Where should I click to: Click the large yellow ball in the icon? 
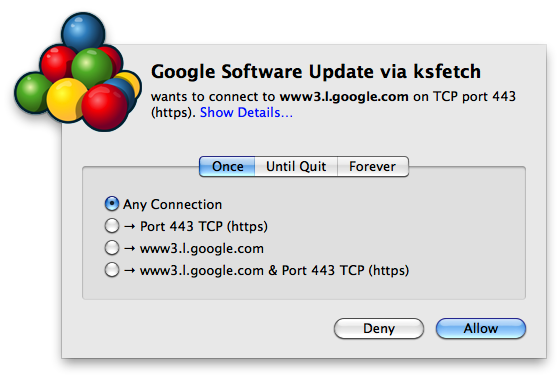pos(66,100)
